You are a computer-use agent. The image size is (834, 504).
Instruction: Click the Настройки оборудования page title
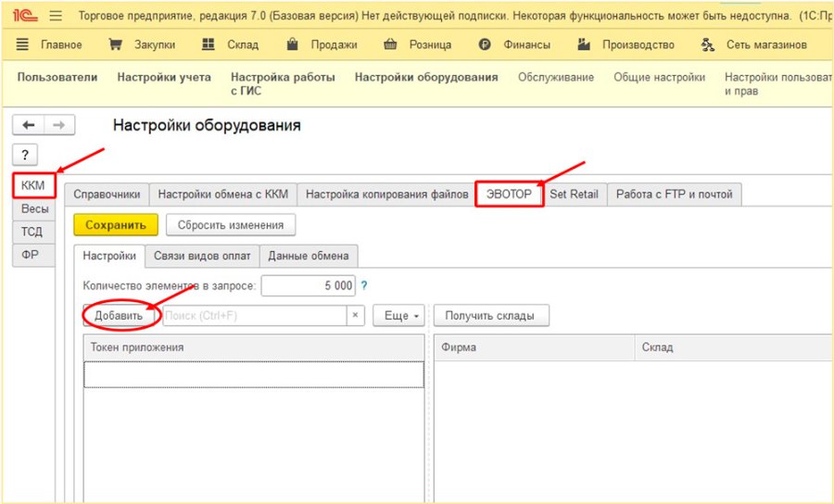207,125
